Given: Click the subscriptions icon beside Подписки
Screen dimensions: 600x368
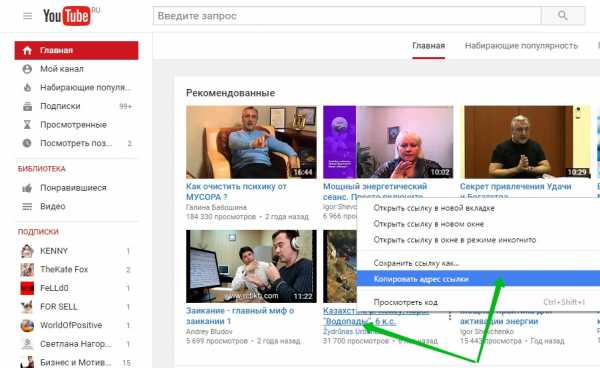Looking at the screenshot, I should point(27,106).
